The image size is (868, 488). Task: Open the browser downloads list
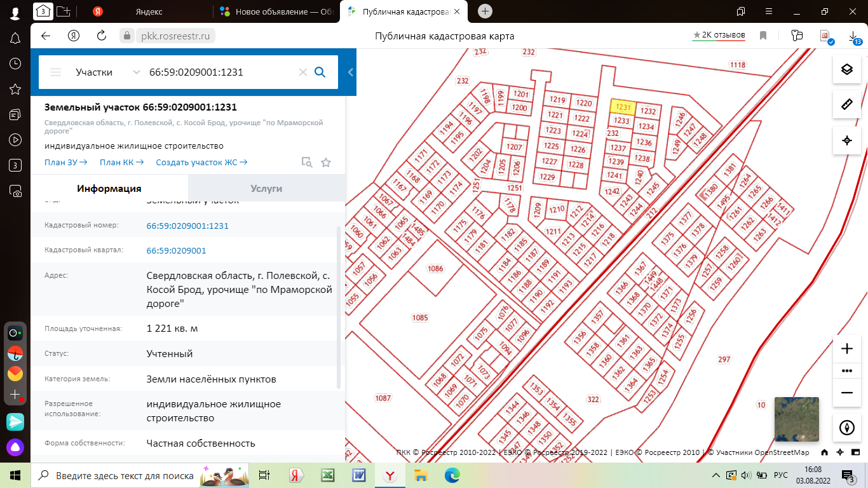(855, 37)
